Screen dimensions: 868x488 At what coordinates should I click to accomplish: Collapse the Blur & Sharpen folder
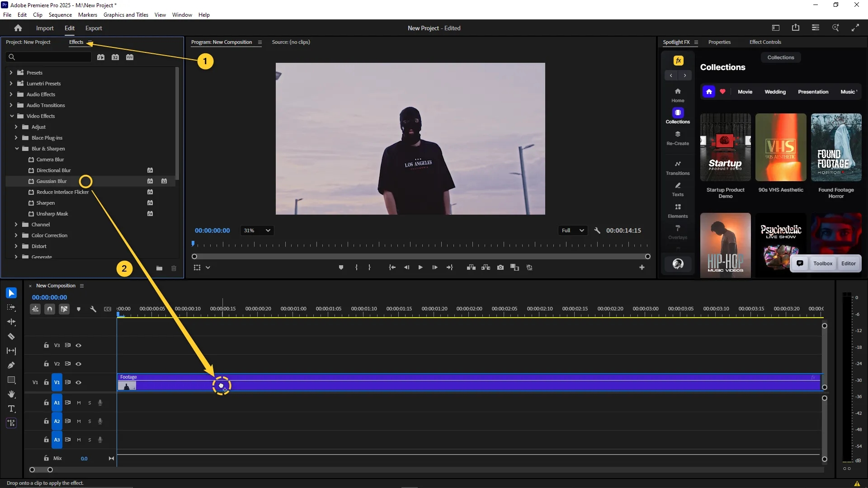(x=17, y=149)
